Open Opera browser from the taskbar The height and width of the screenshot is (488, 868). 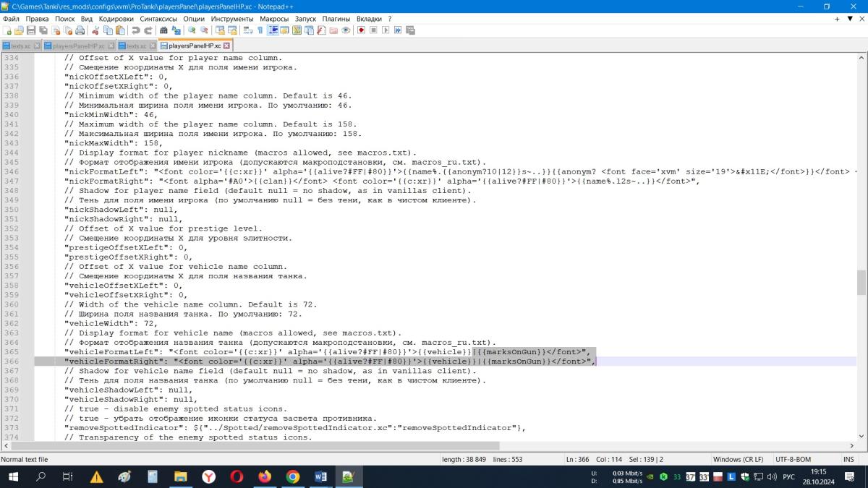(237, 476)
